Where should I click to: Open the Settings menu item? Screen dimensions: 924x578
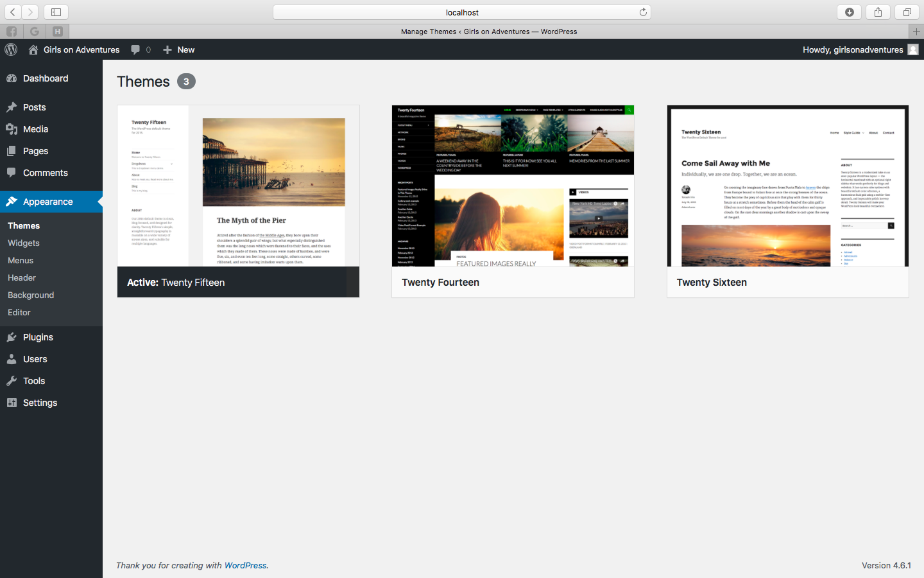point(51,403)
